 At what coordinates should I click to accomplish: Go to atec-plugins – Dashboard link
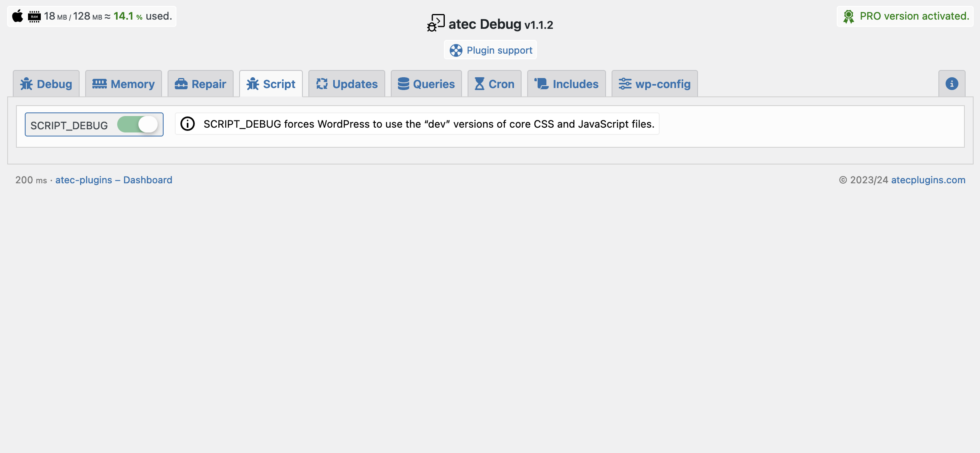(114, 180)
